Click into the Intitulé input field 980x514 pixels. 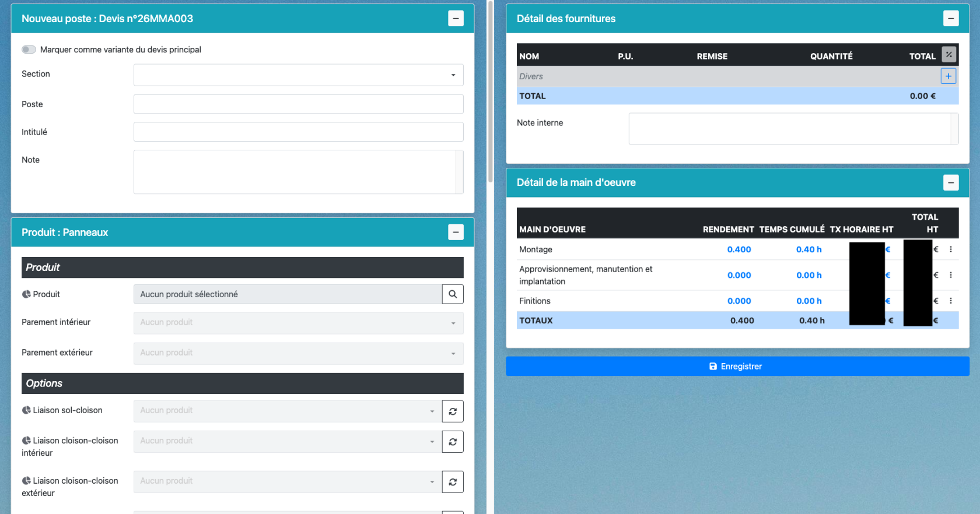298,132
